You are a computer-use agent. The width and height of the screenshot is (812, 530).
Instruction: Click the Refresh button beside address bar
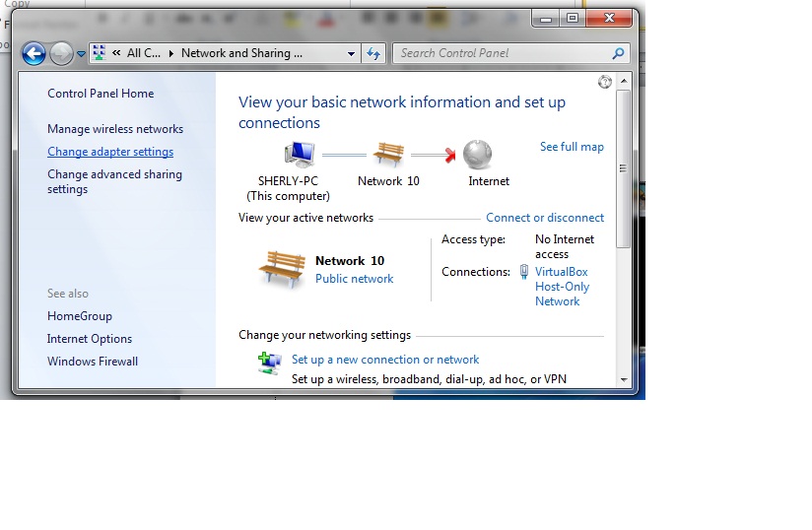tap(373, 53)
